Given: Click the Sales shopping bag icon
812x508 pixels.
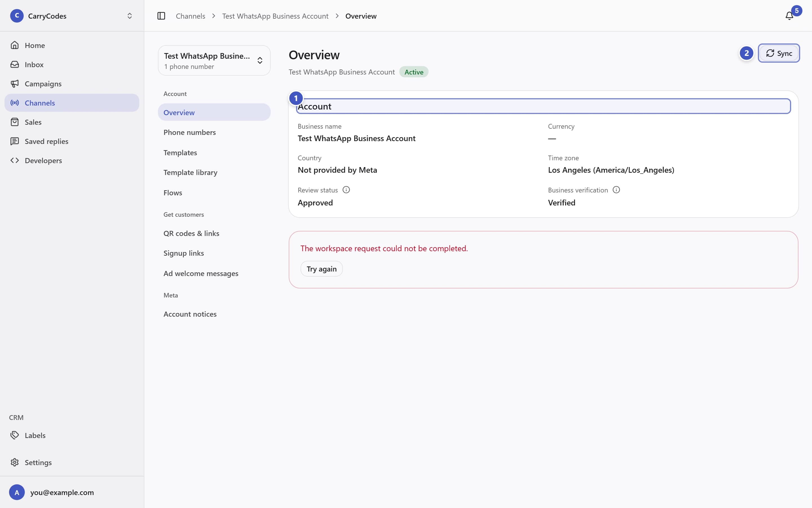Looking at the screenshot, I should tap(14, 122).
